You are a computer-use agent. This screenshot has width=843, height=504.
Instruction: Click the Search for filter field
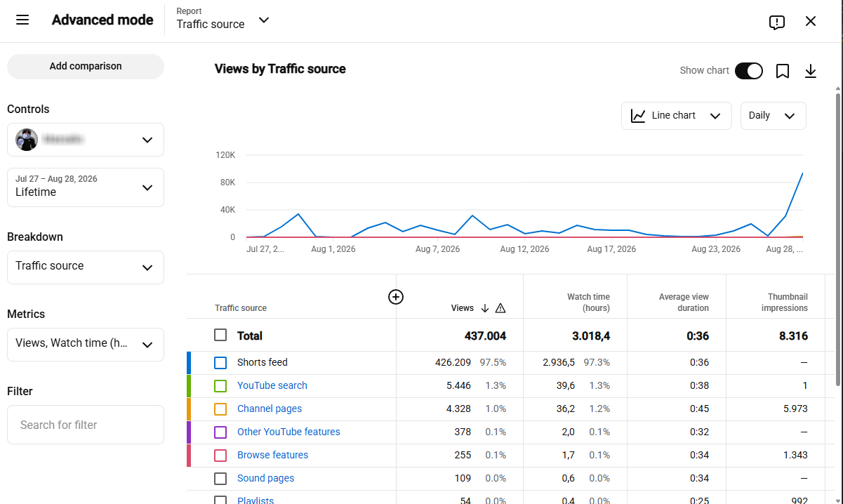pyautogui.click(x=86, y=425)
